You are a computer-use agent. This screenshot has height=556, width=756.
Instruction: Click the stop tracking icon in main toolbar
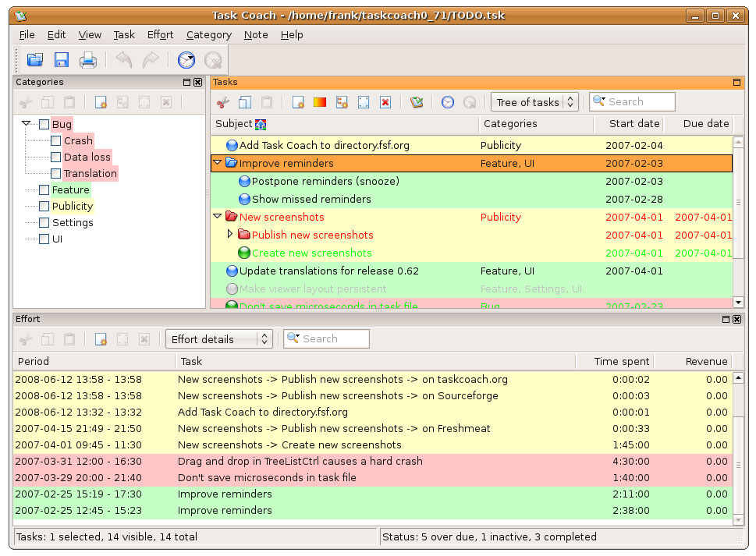point(213,60)
